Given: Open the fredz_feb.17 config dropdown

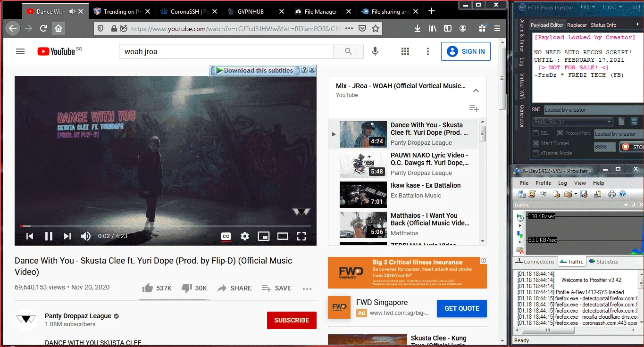Looking at the screenshot, I should 573,122.
